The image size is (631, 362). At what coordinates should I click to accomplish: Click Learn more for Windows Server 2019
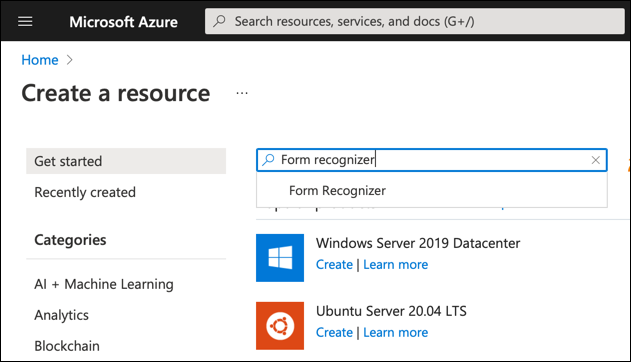(x=396, y=265)
